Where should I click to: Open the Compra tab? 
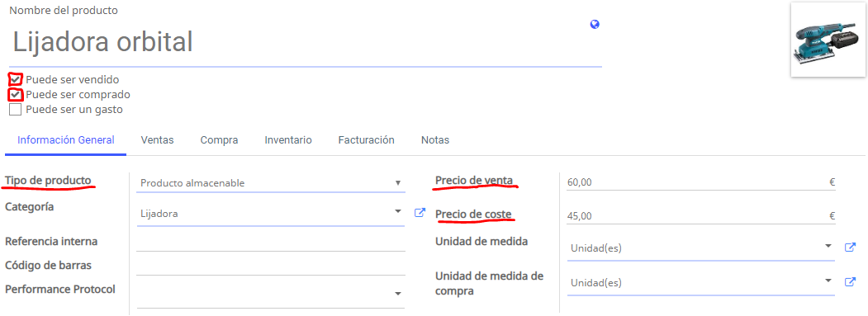[x=219, y=140]
